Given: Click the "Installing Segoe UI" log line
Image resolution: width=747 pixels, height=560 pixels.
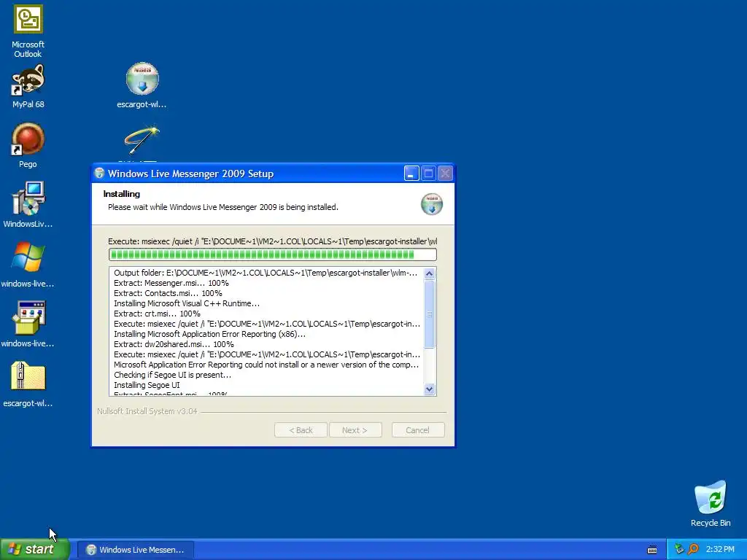Looking at the screenshot, I should tap(147, 385).
